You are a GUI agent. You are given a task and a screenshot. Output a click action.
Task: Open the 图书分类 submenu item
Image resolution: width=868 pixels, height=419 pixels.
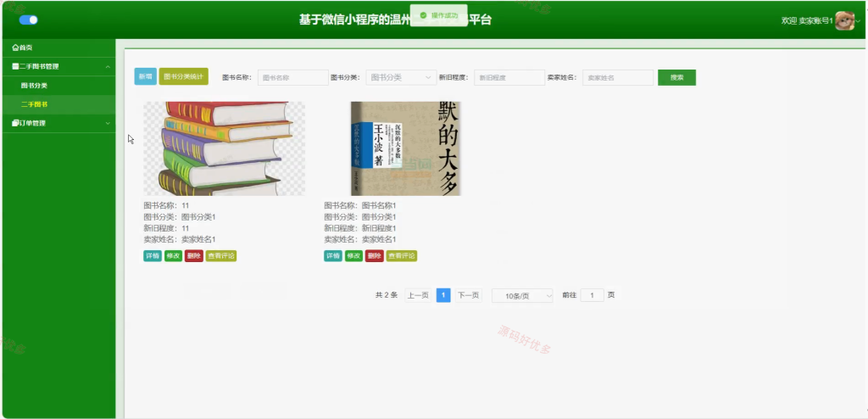58,86
